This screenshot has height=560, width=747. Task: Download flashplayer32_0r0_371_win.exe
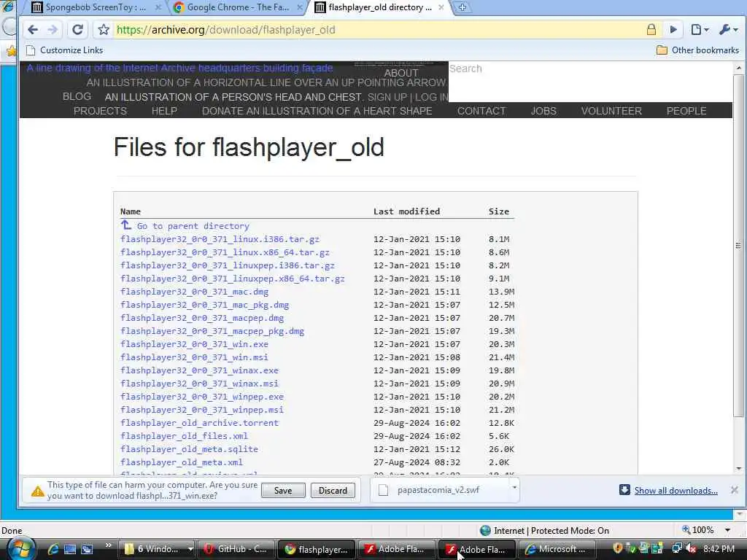click(x=194, y=344)
